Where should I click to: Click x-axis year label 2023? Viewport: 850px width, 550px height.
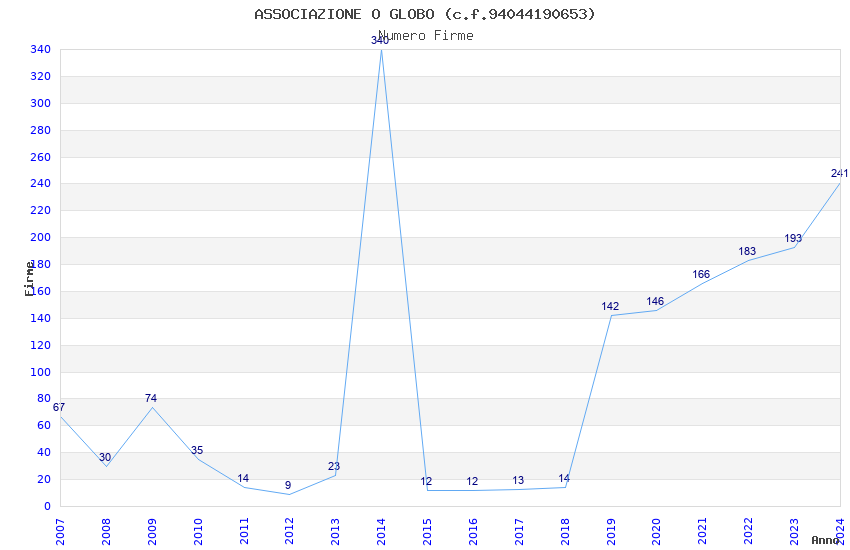tap(795, 532)
